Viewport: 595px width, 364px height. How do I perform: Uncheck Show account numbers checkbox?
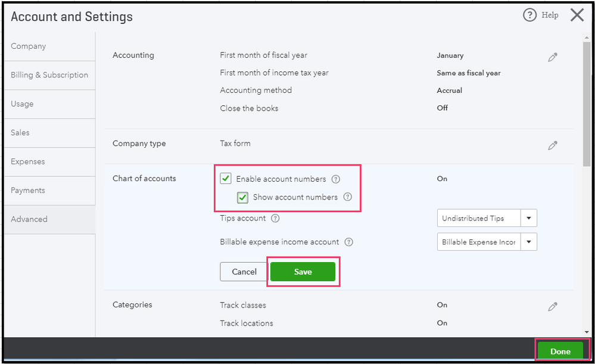(x=242, y=197)
